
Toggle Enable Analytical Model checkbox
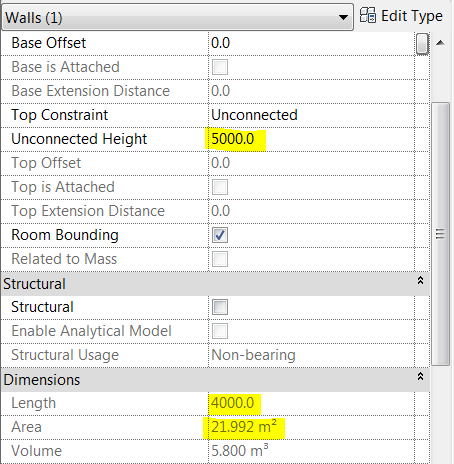pos(220,331)
